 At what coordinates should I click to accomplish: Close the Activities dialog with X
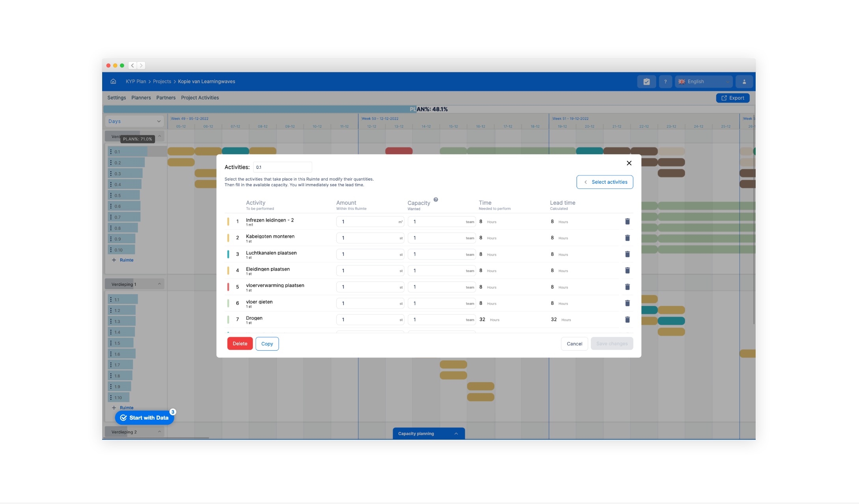[629, 163]
